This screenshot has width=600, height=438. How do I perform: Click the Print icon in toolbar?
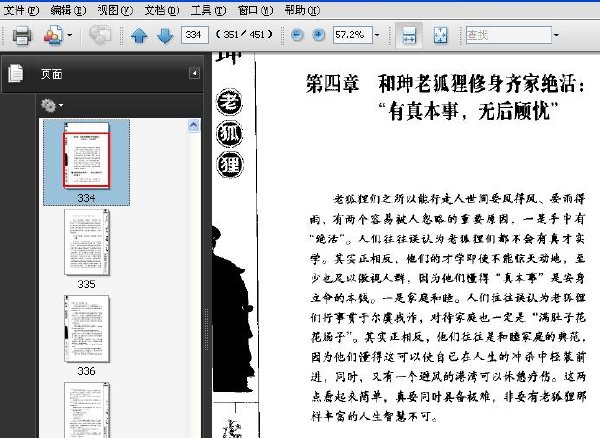21,36
